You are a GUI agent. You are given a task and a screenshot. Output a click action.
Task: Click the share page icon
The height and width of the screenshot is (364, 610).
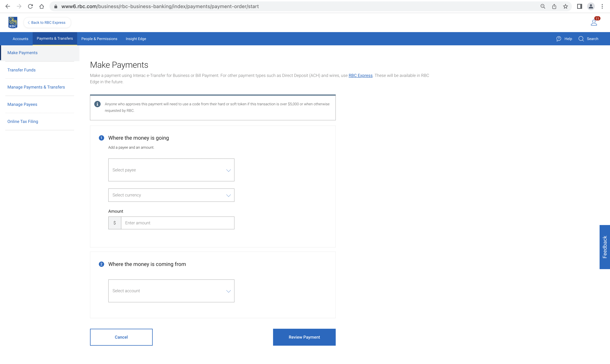[554, 6]
